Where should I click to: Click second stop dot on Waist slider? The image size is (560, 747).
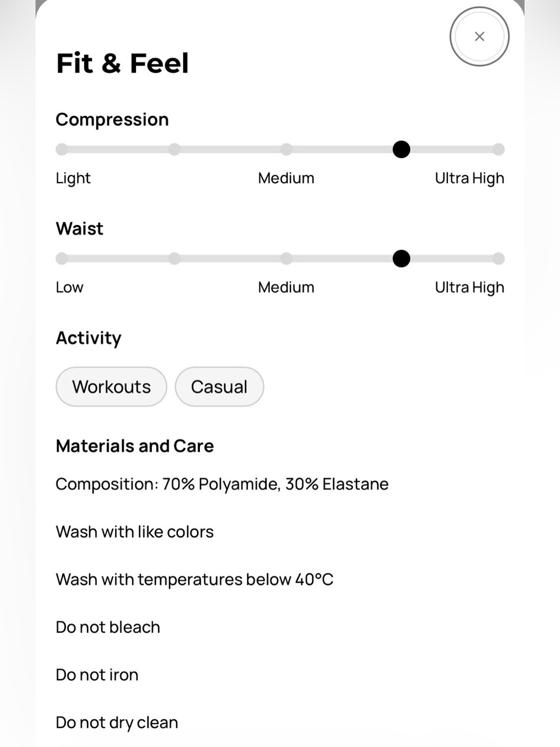[174, 259]
